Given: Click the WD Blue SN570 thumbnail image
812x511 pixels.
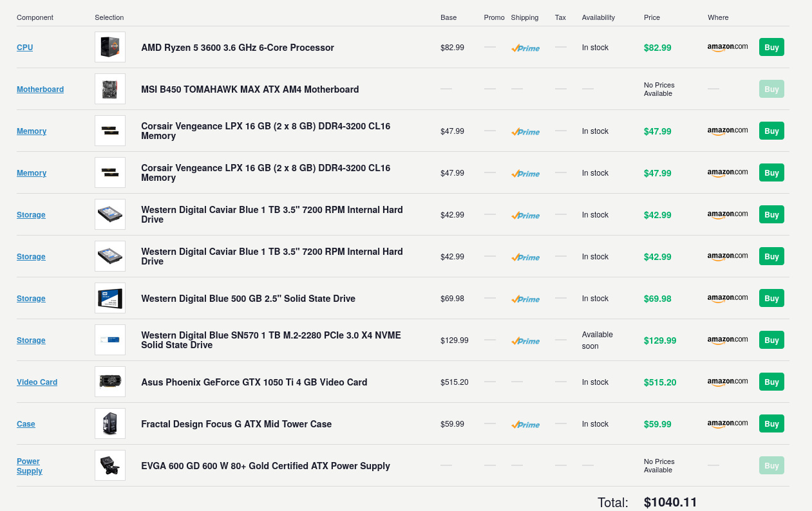Looking at the screenshot, I should [110, 340].
